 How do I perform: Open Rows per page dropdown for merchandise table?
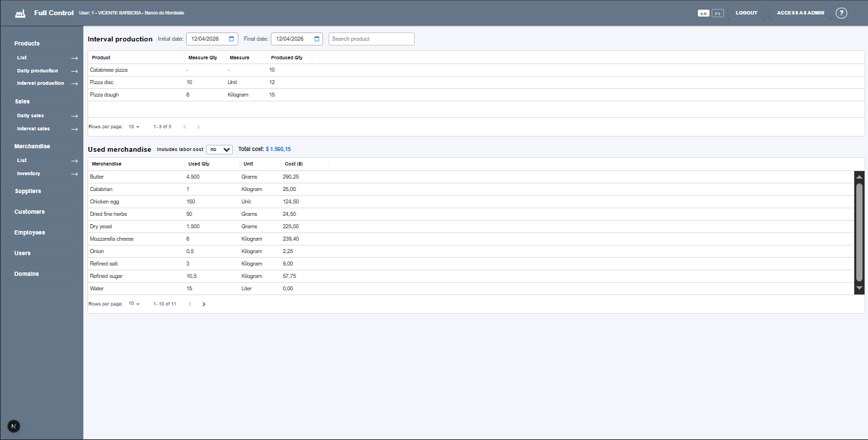pyautogui.click(x=134, y=304)
